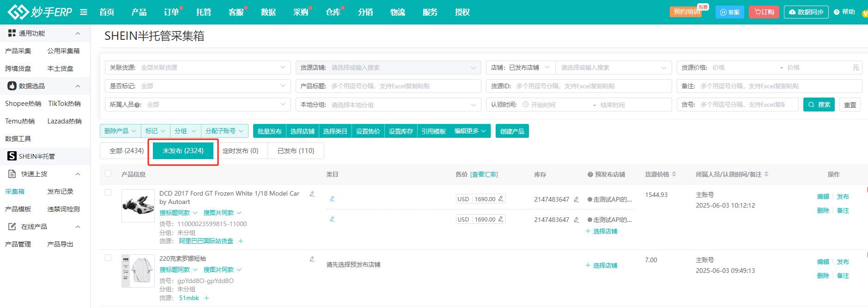This screenshot has height=308, width=868.
Task: Collapse the 快速上货 sidebar section
Action: pyautogui.click(x=78, y=174)
